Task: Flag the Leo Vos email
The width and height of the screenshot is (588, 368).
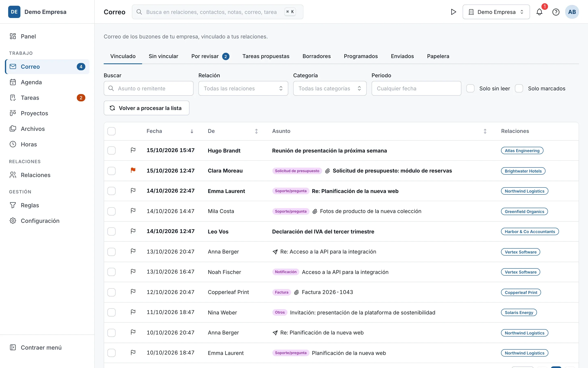Action: pos(133,231)
